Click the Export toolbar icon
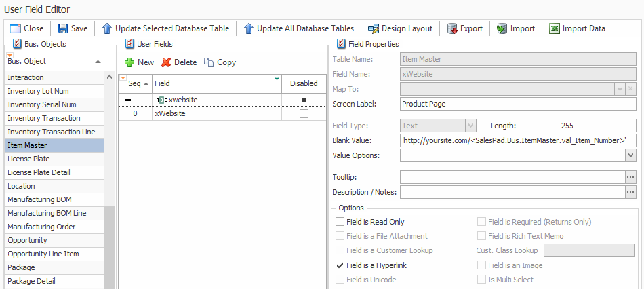 click(452, 28)
